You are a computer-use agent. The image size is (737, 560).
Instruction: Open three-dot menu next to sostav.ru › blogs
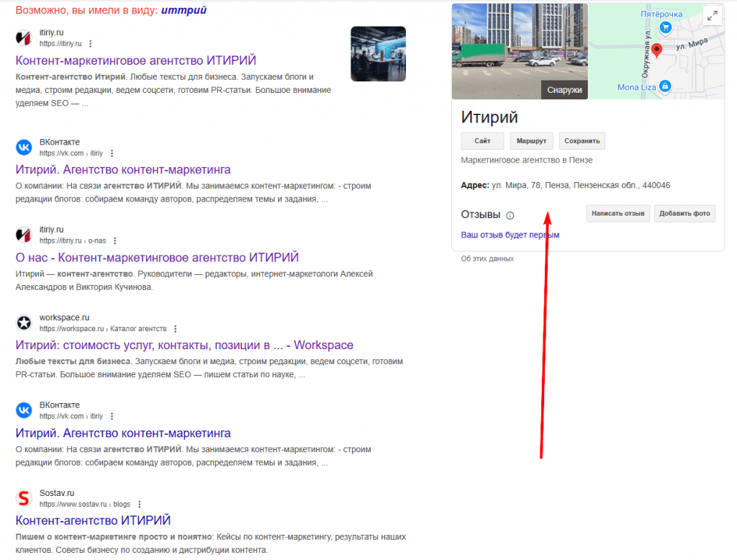139,504
